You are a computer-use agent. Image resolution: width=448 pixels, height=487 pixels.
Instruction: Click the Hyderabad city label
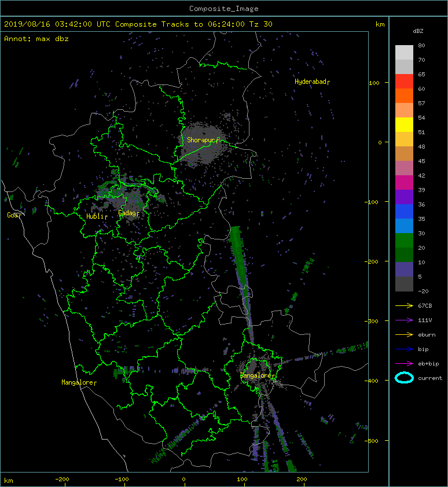tap(312, 82)
